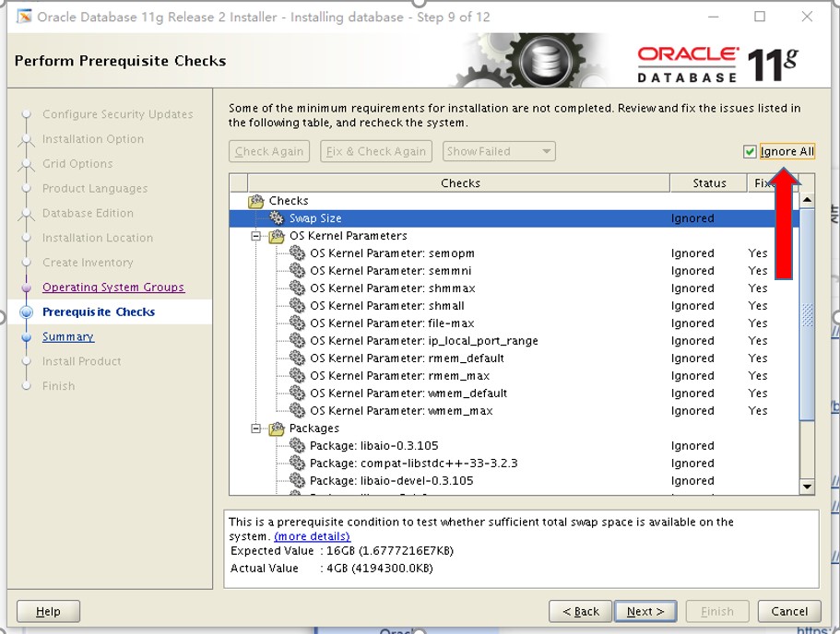The image size is (840, 634).
Task: Click the Finish step in sidebar
Action: tap(58, 385)
